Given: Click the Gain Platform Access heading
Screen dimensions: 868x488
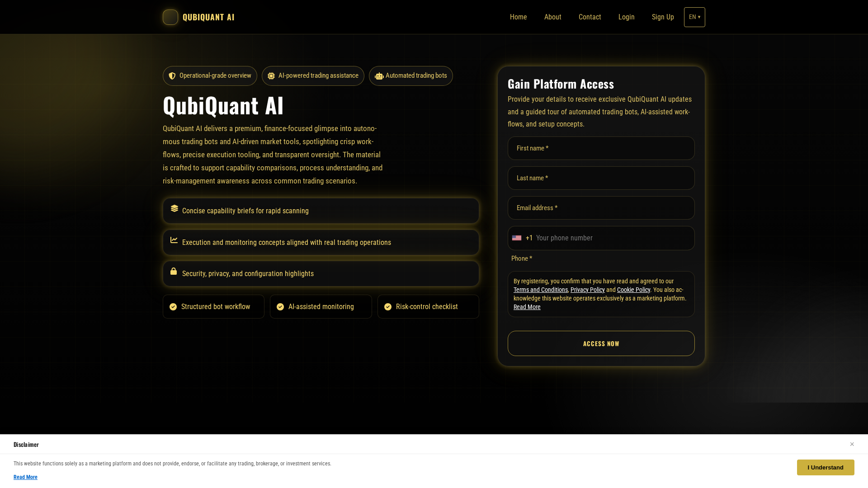Looking at the screenshot, I should [x=561, y=84].
